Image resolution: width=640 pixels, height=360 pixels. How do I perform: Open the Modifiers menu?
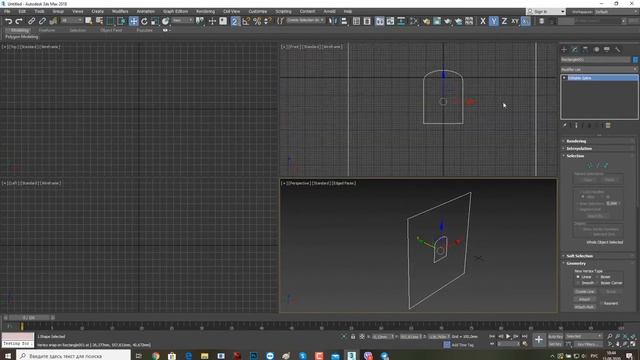[120, 11]
